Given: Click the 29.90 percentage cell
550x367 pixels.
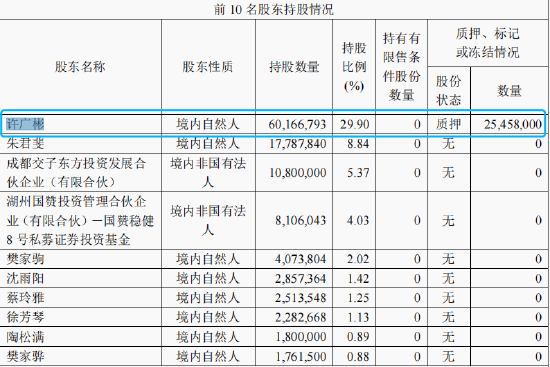Looking at the screenshot, I should 355,125.
